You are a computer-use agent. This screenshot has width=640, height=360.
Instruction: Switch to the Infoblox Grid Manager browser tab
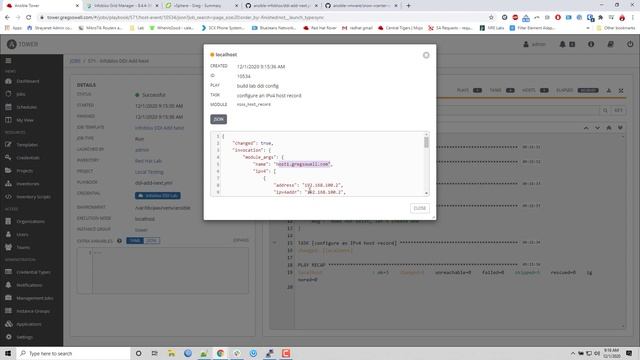(x=121, y=6)
